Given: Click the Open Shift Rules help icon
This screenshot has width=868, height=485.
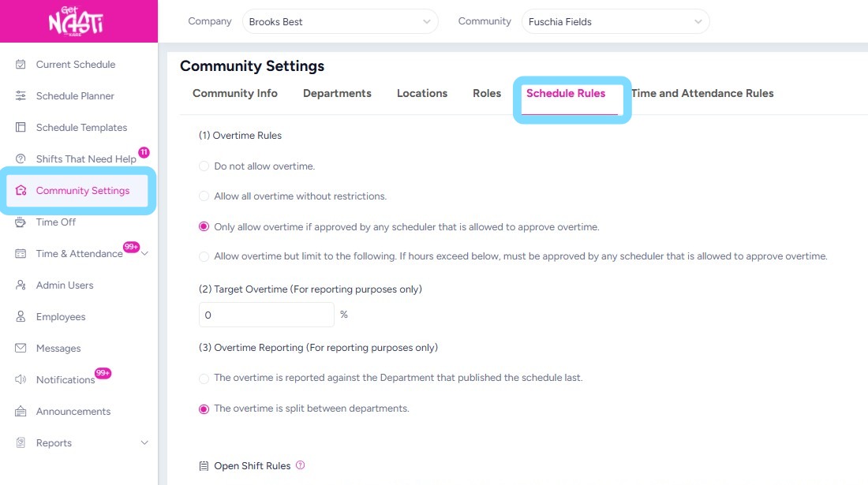Looking at the screenshot, I should tap(300, 465).
